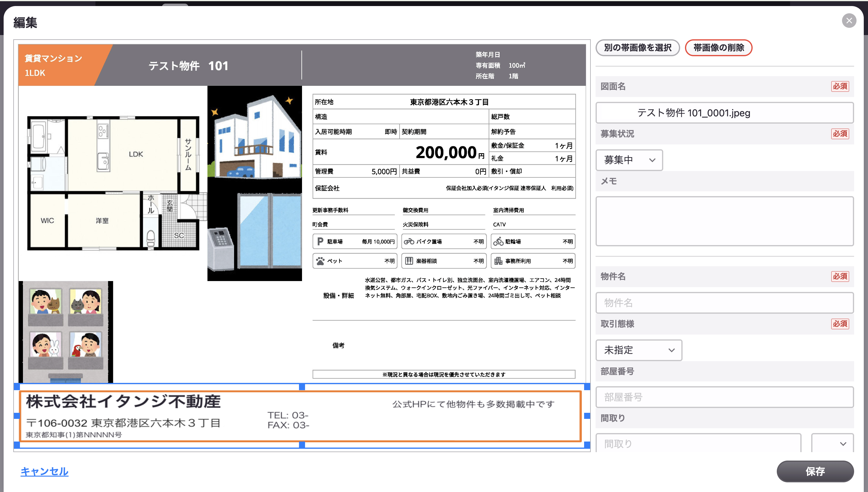Focus the 間取り input field

tap(698, 443)
